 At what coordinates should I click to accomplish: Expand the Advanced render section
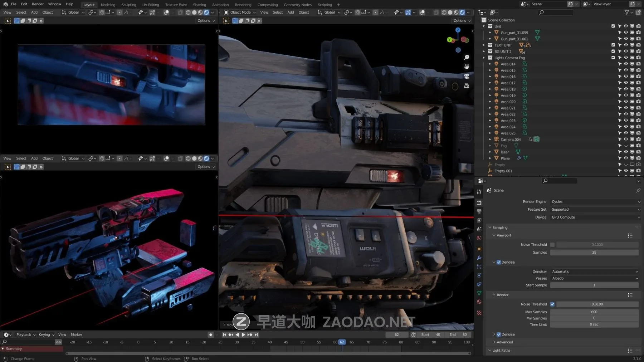[x=504, y=342]
